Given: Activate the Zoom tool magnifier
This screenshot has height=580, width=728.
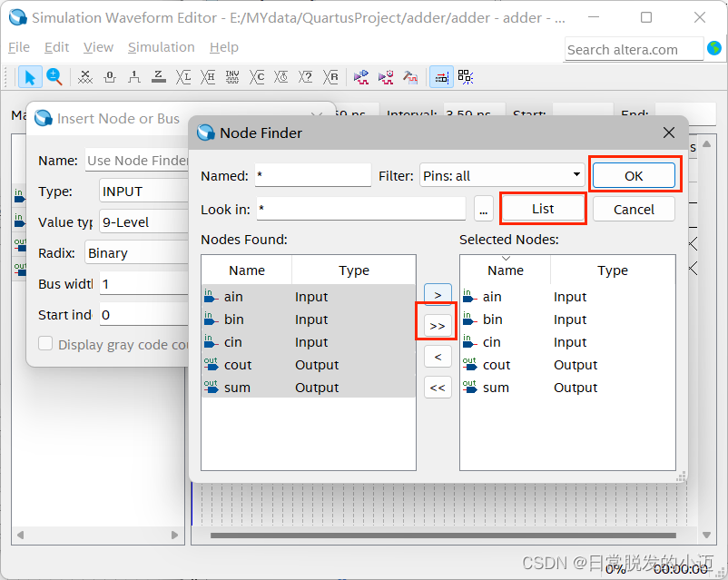Looking at the screenshot, I should tap(54, 77).
